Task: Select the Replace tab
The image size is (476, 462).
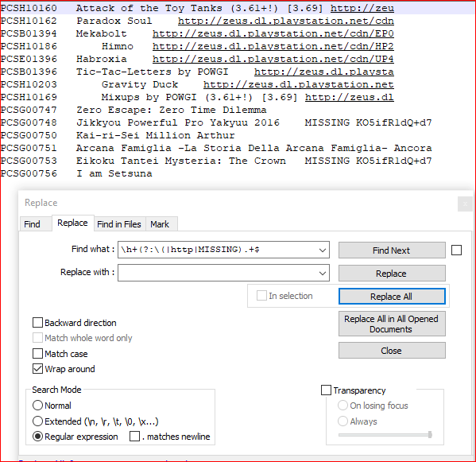Action: pyautogui.click(x=72, y=223)
